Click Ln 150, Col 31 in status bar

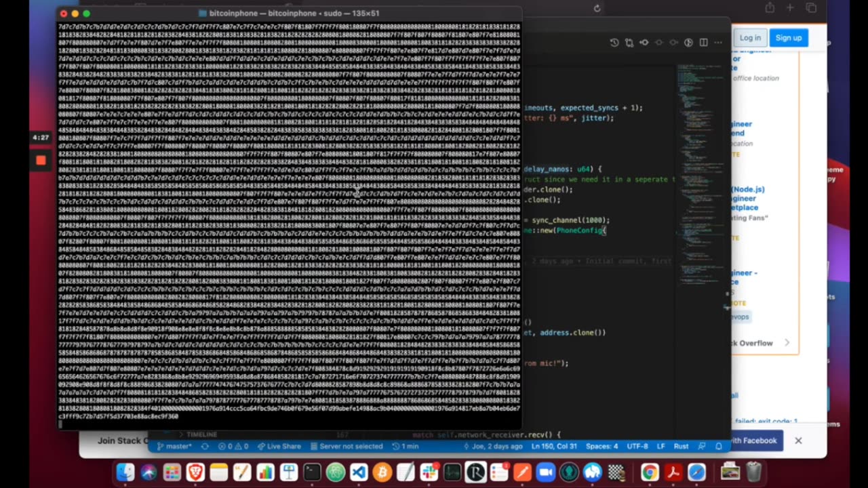[x=554, y=447]
